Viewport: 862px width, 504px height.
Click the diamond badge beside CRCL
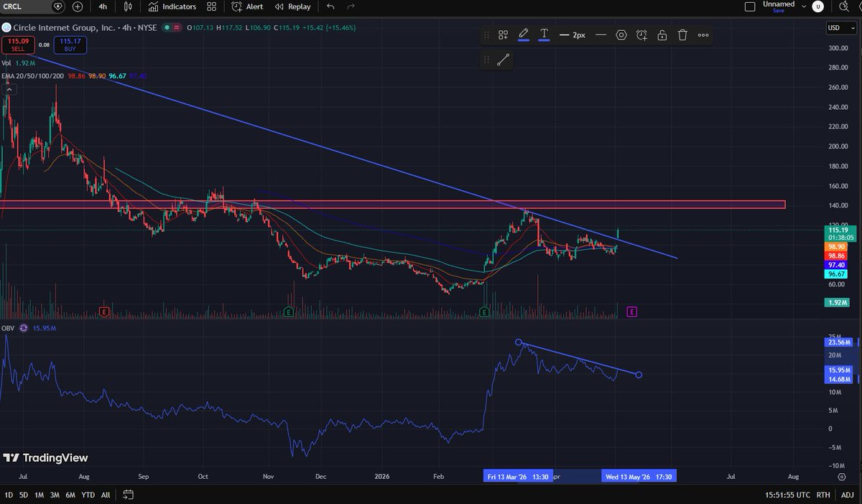coord(58,6)
